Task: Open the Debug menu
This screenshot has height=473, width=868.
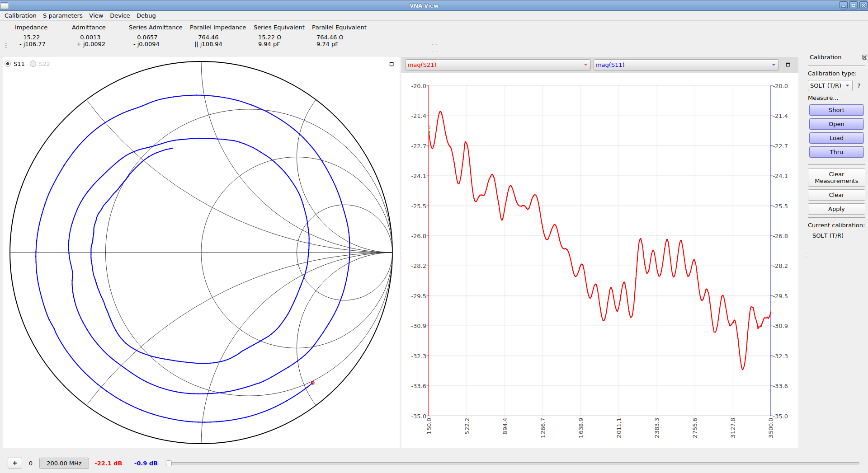Action: coord(146,15)
